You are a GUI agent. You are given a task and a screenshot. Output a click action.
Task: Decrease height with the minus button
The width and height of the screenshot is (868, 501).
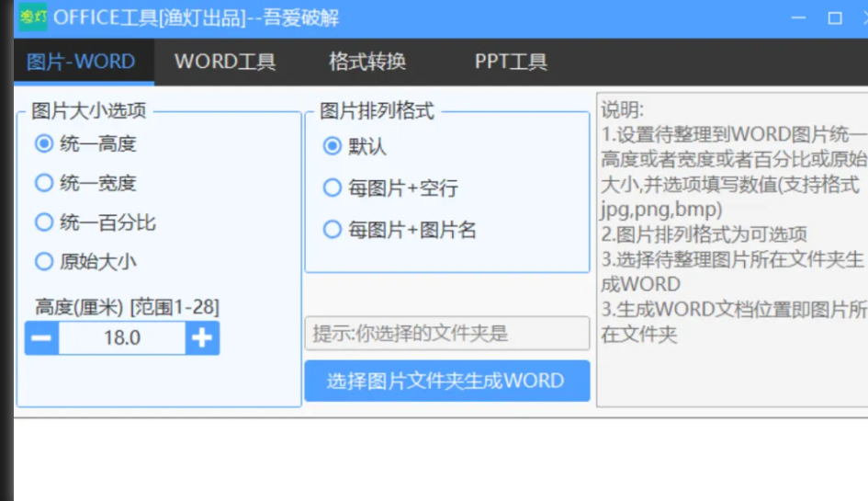(x=41, y=337)
